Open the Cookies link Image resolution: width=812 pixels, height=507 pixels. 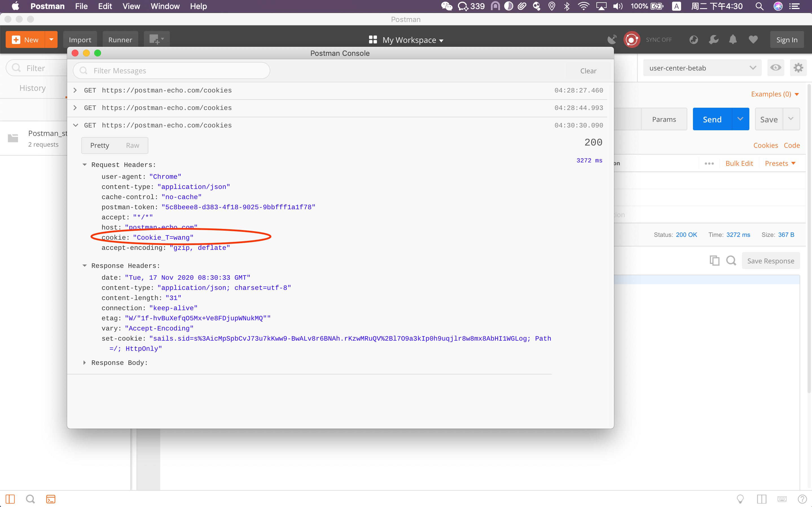click(765, 145)
